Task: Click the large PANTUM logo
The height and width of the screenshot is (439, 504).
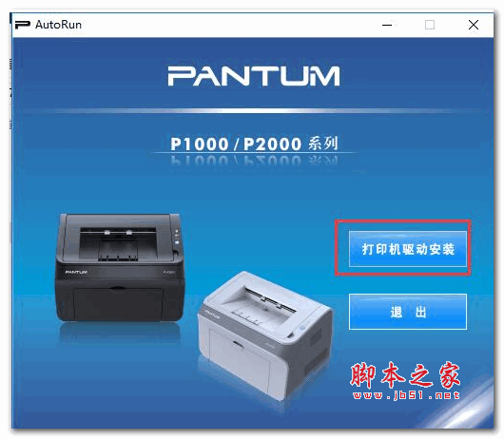Action: [x=254, y=76]
